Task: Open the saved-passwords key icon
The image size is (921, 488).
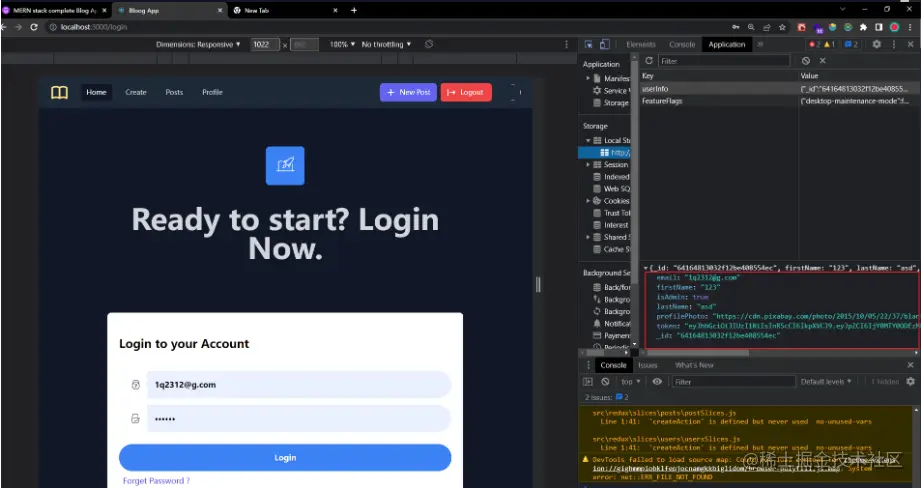Action: 735,27
